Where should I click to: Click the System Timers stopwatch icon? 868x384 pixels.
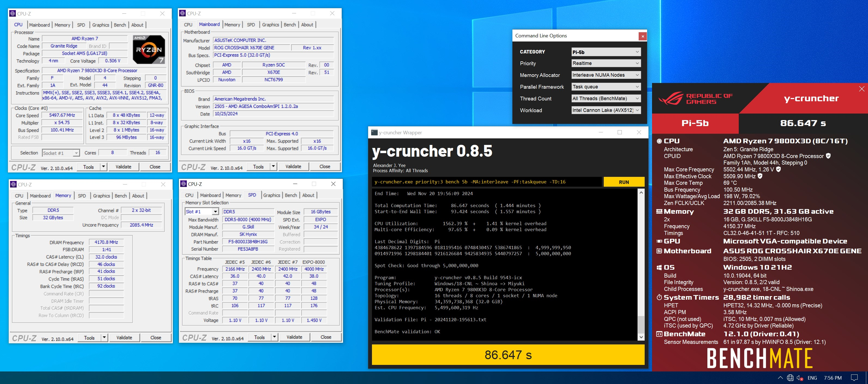click(x=659, y=297)
